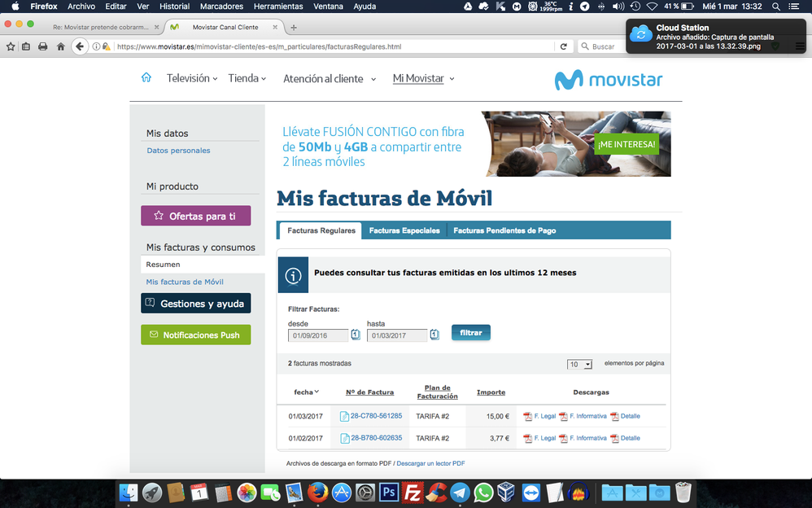The width and height of the screenshot is (812, 508).
Task: Click the Firefox back arrow button
Action: (x=80, y=46)
